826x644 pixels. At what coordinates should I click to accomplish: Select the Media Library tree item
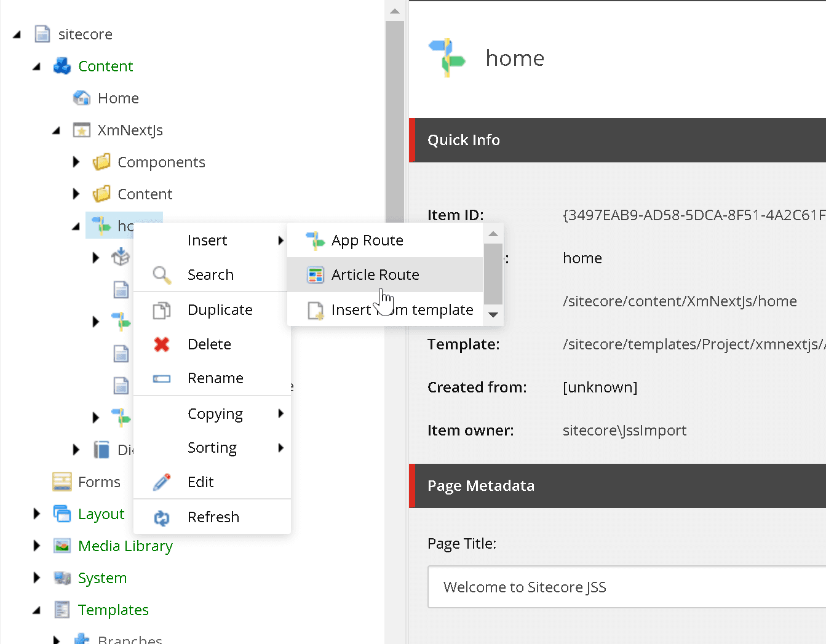[x=125, y=546]
